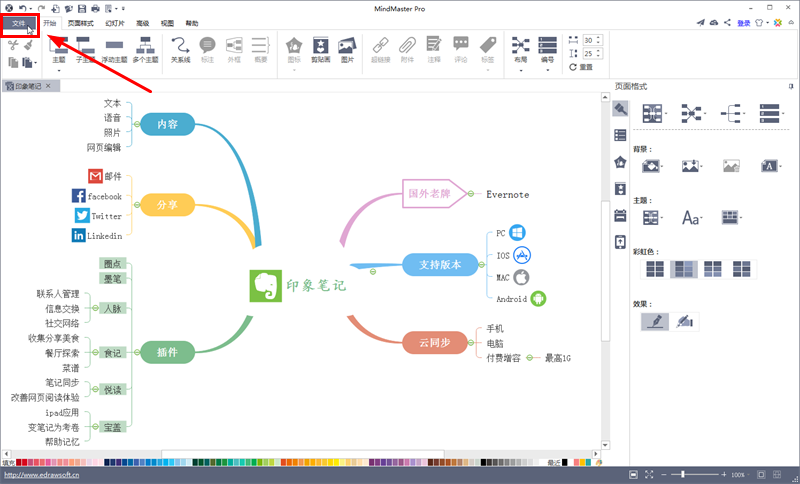This screenshot has height=484, width=800.
Task: Click the save icon in quick access toolbar
Action: click(x=82, y=9)
